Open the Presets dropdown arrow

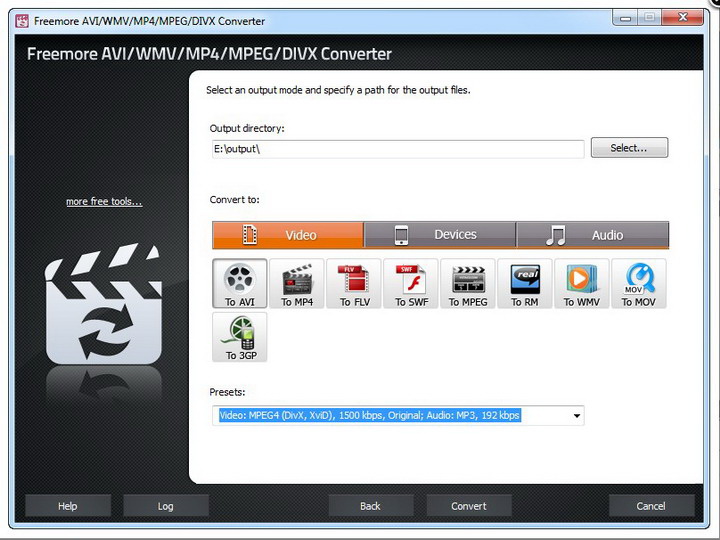coord(576,416)
